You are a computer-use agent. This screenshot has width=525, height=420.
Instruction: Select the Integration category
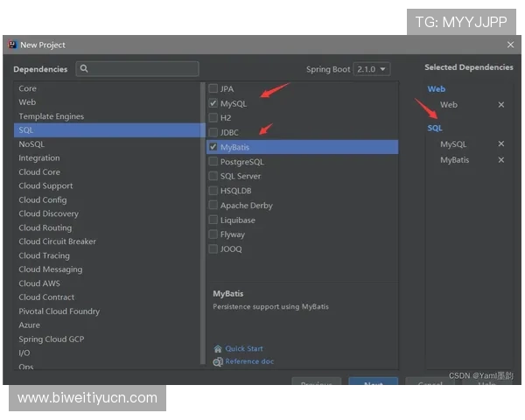click(107, 157)
